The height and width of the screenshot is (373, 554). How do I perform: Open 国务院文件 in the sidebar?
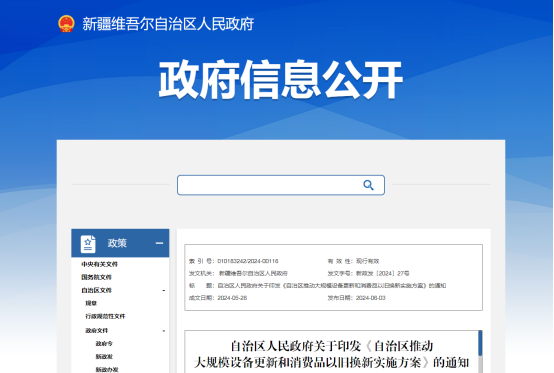tap(96, 277)
